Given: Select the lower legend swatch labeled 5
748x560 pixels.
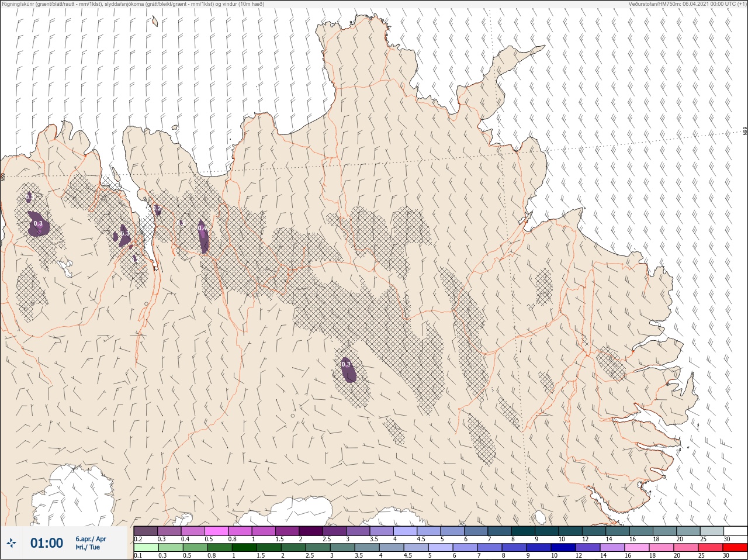Looking at the screenshot, I should click(x=441, y=548).
